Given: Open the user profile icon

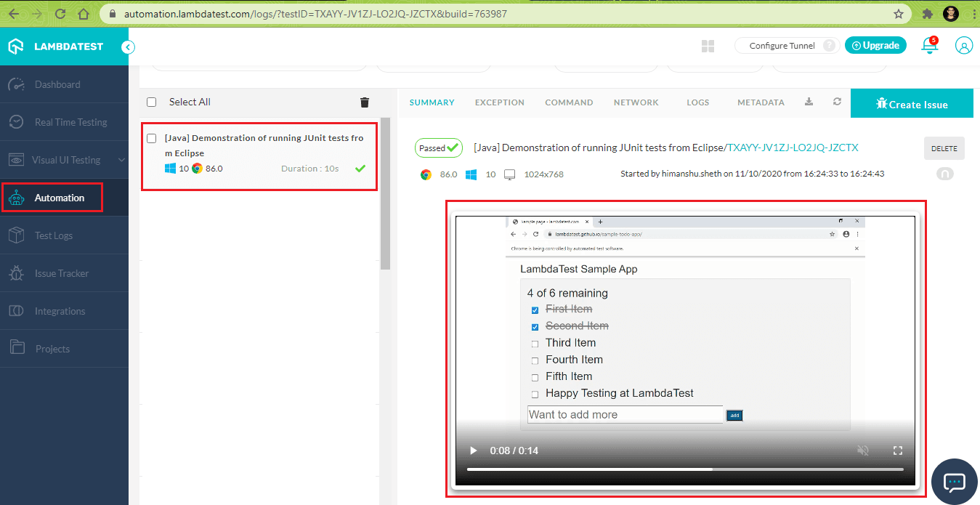Looking at the screenshot, I should point(963,46).
